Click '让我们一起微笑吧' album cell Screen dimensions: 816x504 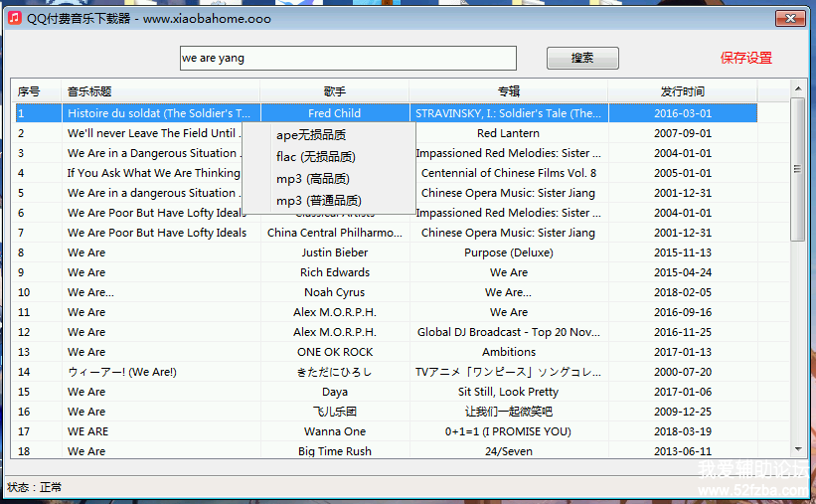click(x=509, y=412)
